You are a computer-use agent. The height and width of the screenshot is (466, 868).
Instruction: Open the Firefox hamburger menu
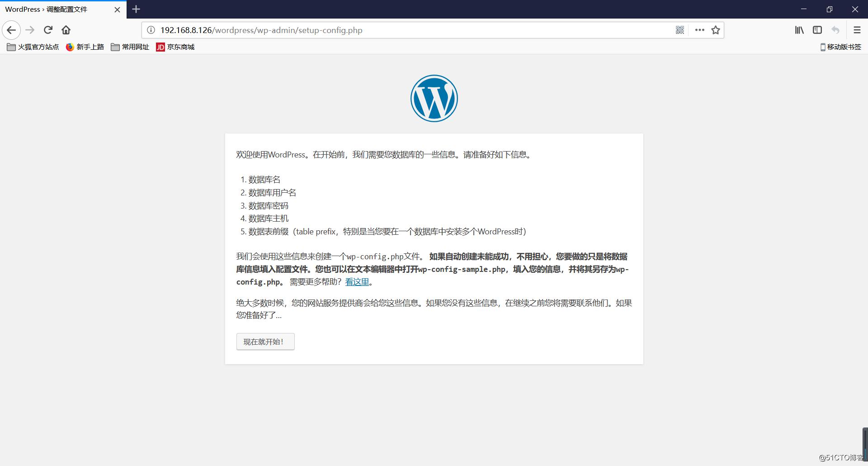click(x=857, y=30)
